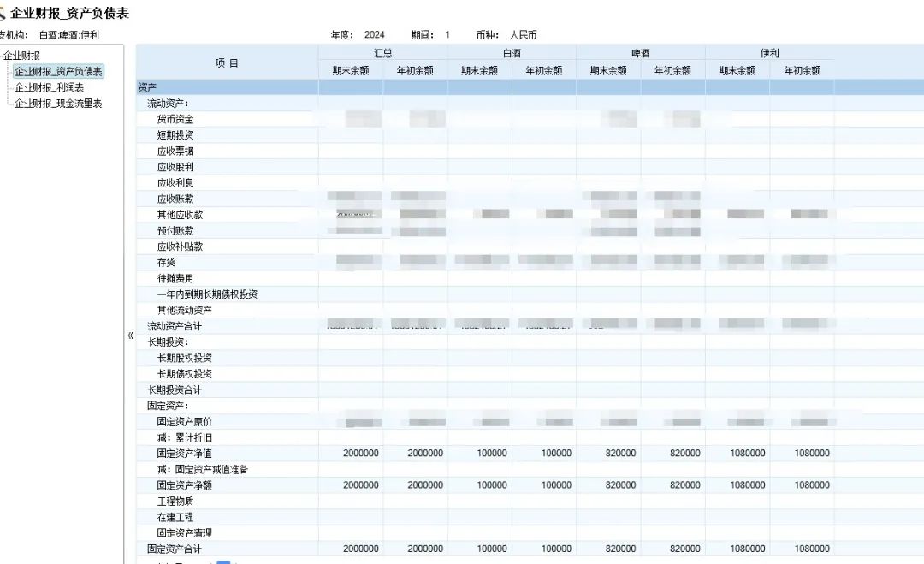Click the blue page number button at bottom
The image size is (924, 564).
point(223,561)
